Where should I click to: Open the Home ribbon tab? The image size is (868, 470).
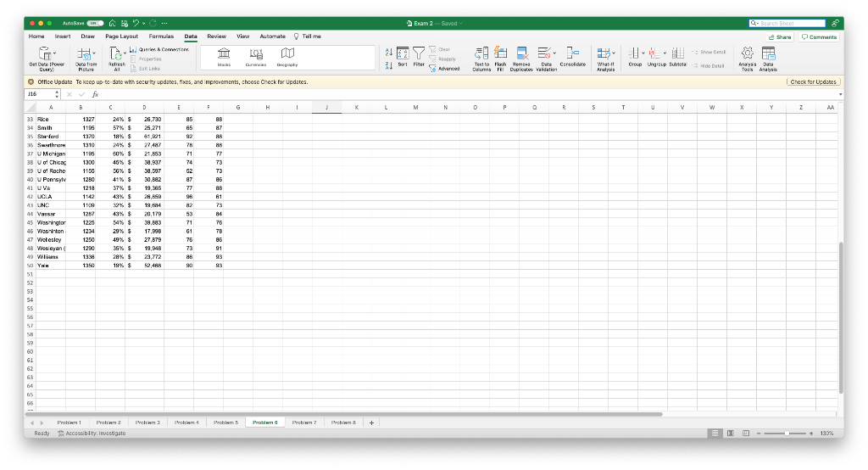pos(36,36)
